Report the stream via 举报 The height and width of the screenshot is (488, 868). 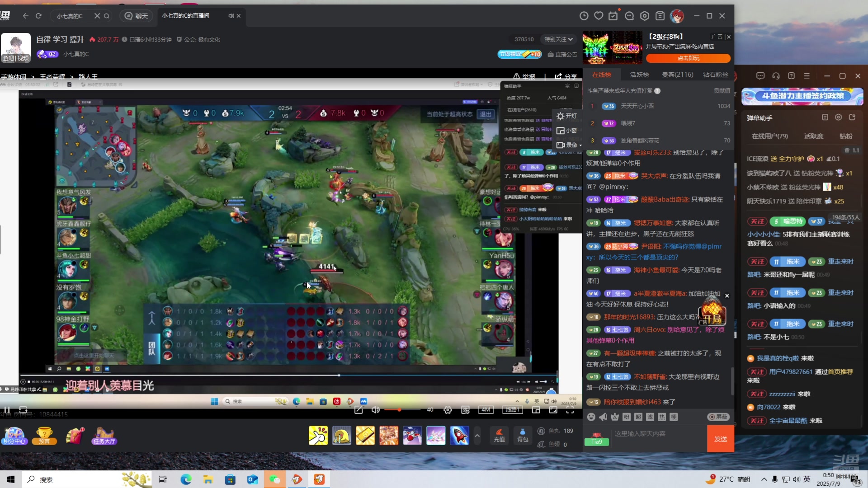tap(524, 76)
